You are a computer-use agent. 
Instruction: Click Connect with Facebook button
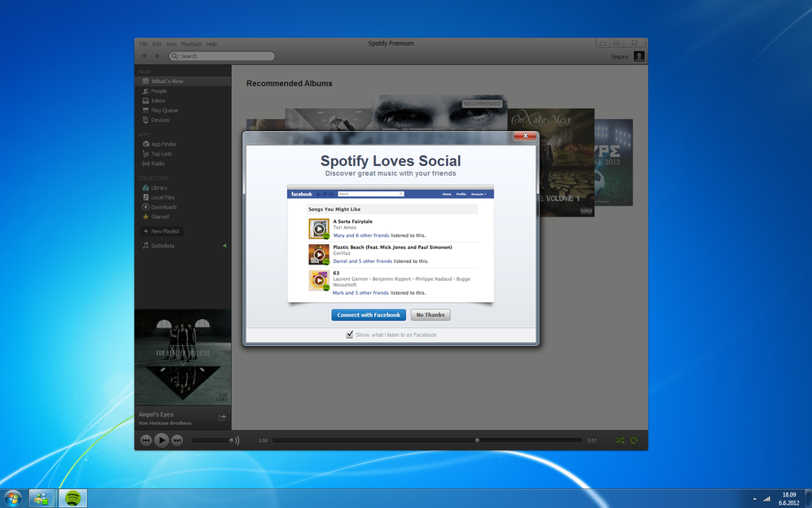(x=369, y=314)
